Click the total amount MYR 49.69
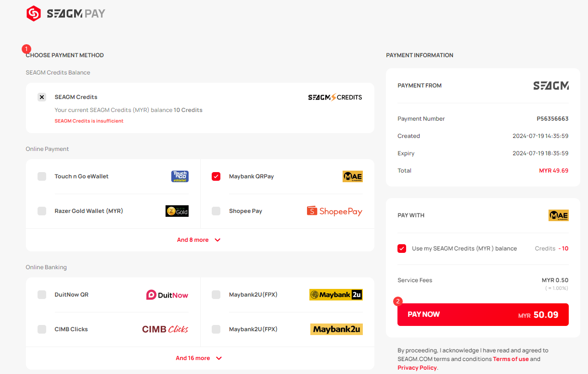 click(x=554, y=171)
